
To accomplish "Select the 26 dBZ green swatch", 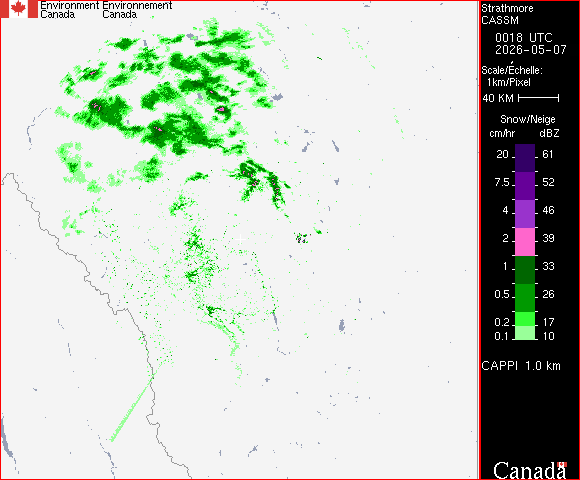I will pos(525,298).
